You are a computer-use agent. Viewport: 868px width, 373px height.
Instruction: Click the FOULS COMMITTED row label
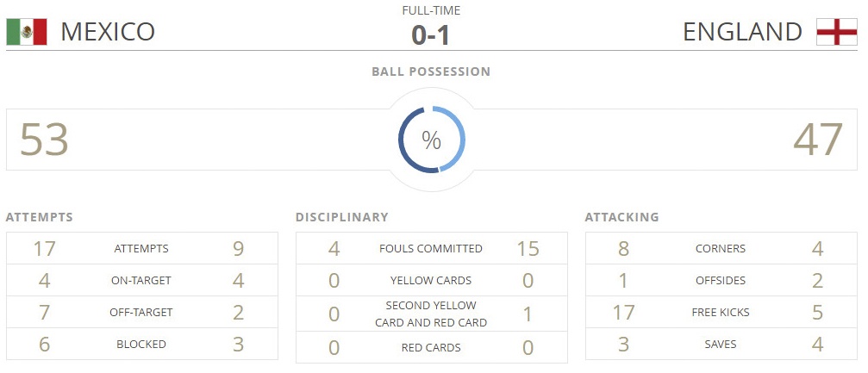(x=431, y=249)
